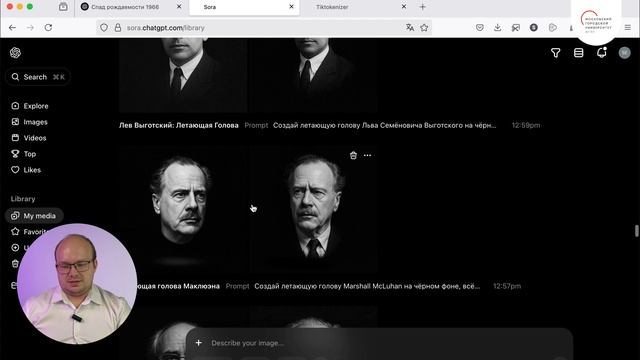640x360 pixels.
Task: Reload the page
Action: point(48,27)
